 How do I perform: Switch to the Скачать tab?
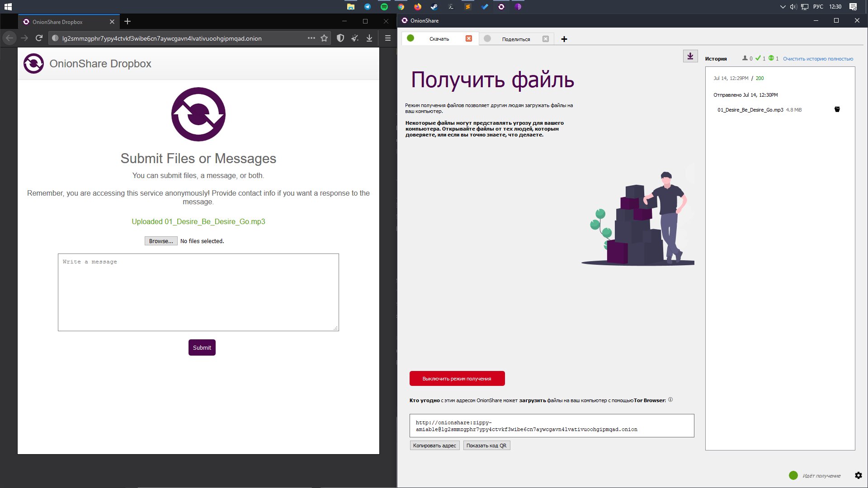439,39
